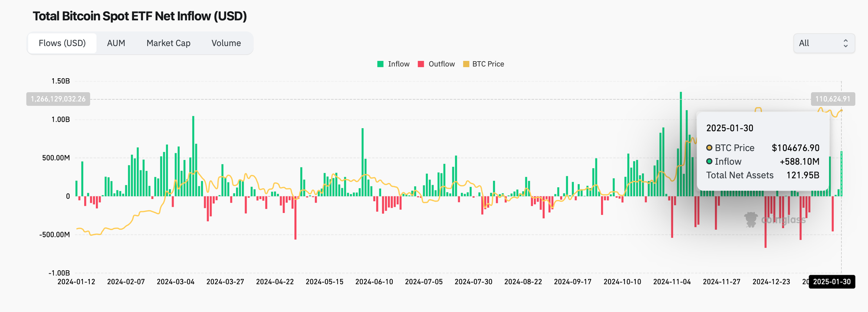This screenshot has height=312, width=868.
Task: Toggle the Inflow series legend label
Action: pyautogui.click(x=398, y=64)
